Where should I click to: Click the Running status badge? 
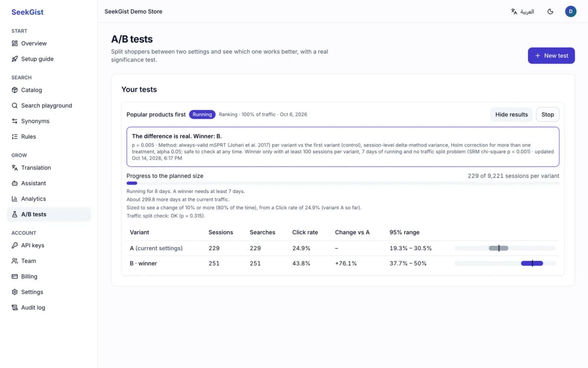coord(202,114)
